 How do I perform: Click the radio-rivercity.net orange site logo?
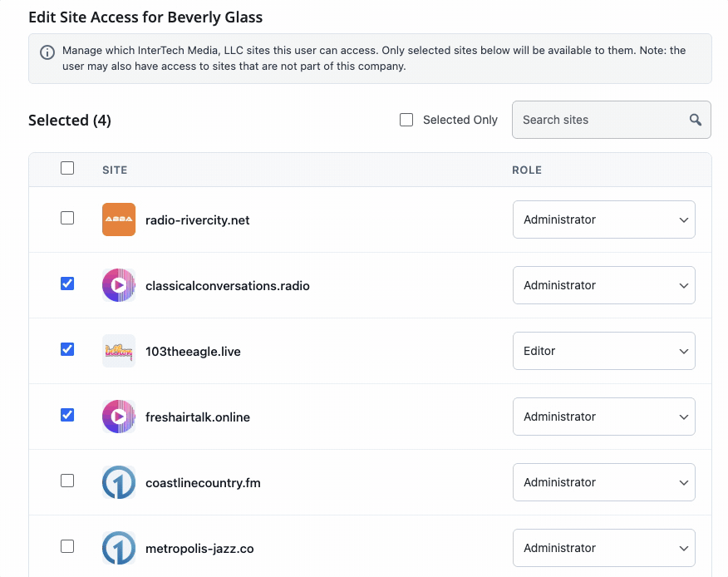click(x=119, y=219)
